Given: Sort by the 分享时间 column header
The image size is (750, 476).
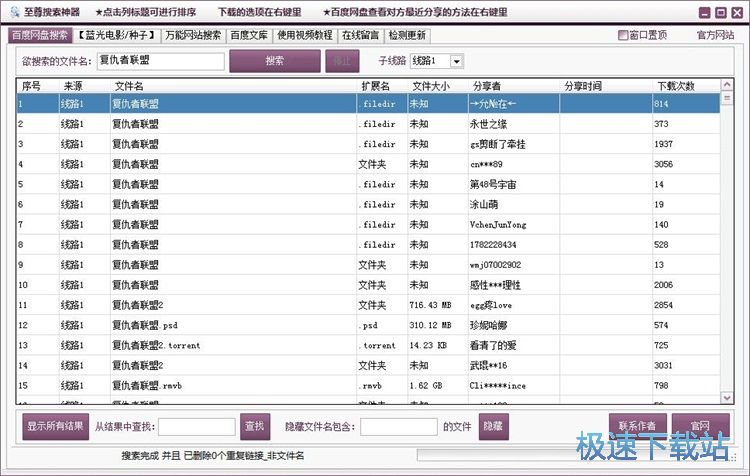Looking at the screenshot, I should pyautogui.click(x=606, y=86).
